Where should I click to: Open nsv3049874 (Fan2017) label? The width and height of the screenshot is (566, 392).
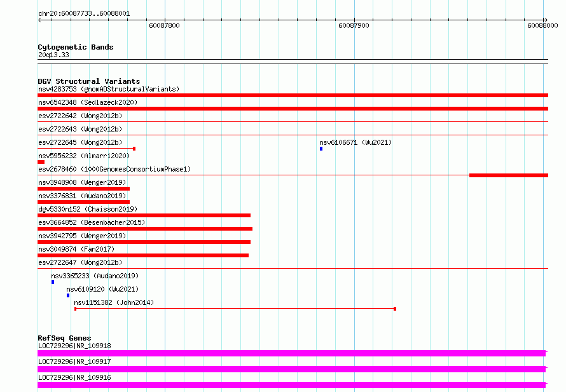[76, 249]
